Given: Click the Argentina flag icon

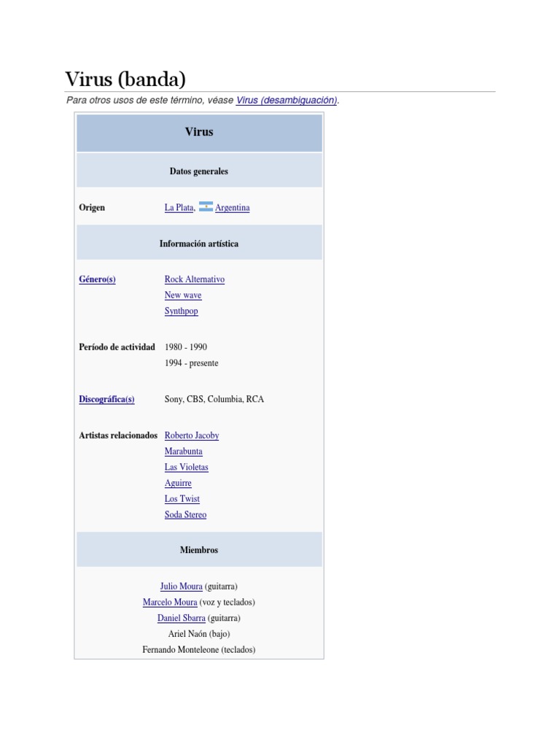Looking at the screenshot, I should click(206, 206).
